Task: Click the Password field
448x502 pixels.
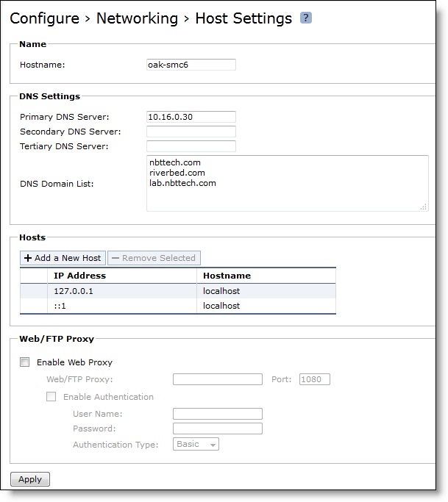Action: [218, 429]
